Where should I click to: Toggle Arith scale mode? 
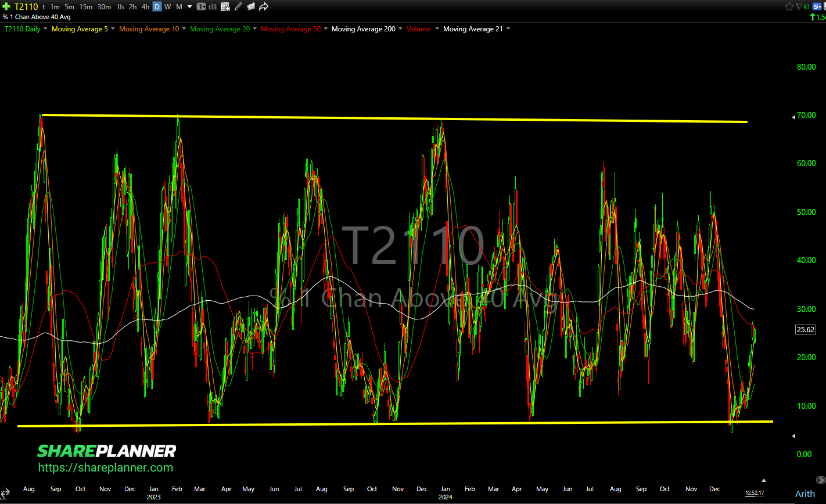coord(805,494)
